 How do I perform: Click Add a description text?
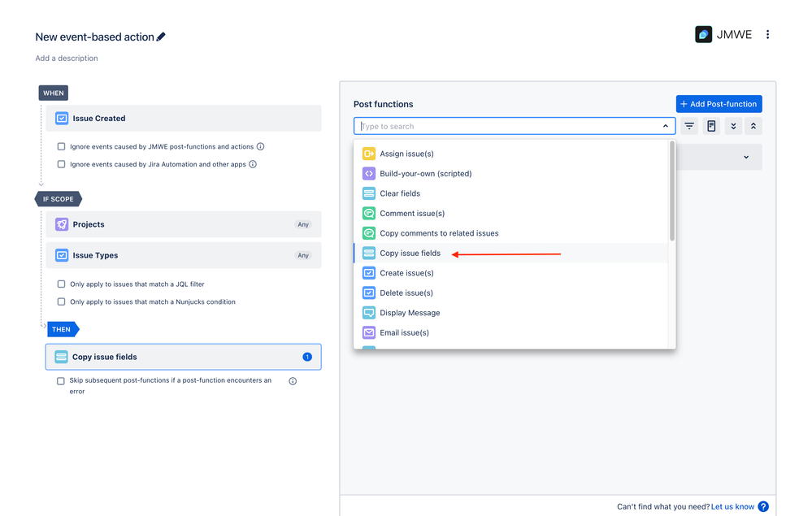67,58
